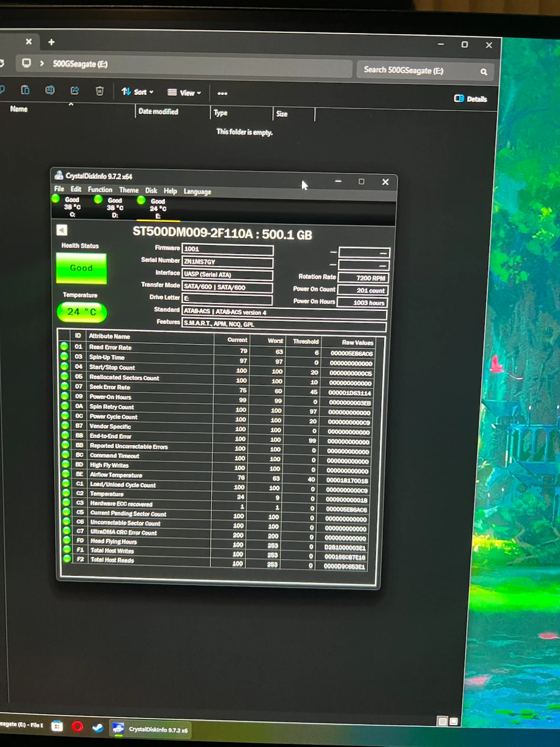Open the Function menu in CrystalDiskInfo

pos(100,190)
